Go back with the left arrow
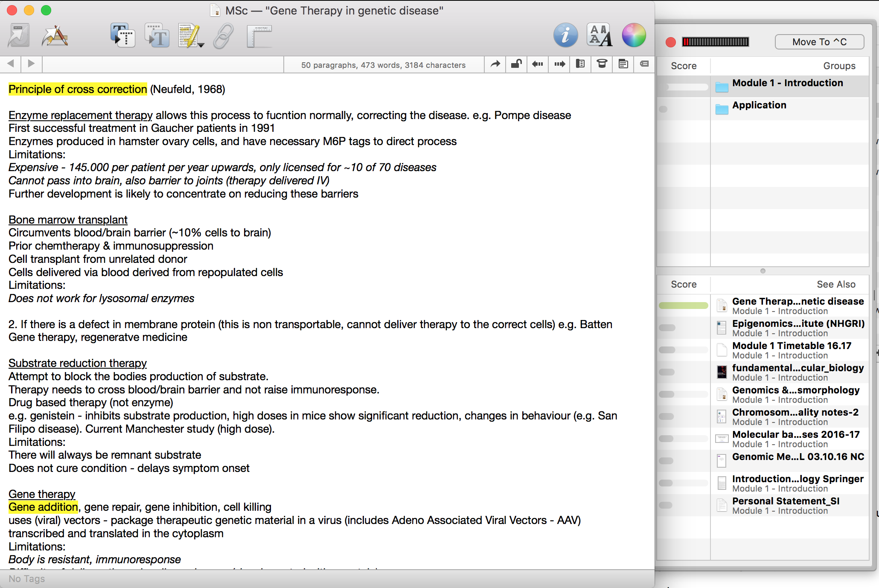The image size is (879, 588). coord(11,64)
